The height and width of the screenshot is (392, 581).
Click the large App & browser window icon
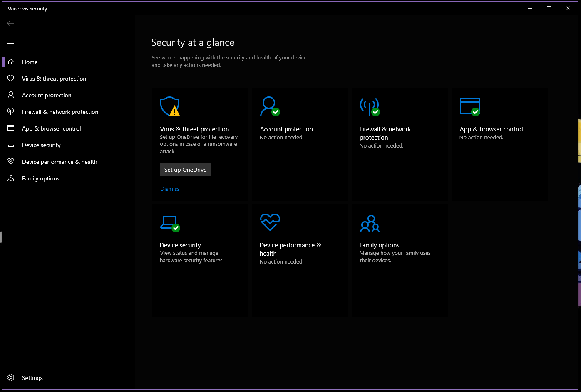tap(470, 106)
